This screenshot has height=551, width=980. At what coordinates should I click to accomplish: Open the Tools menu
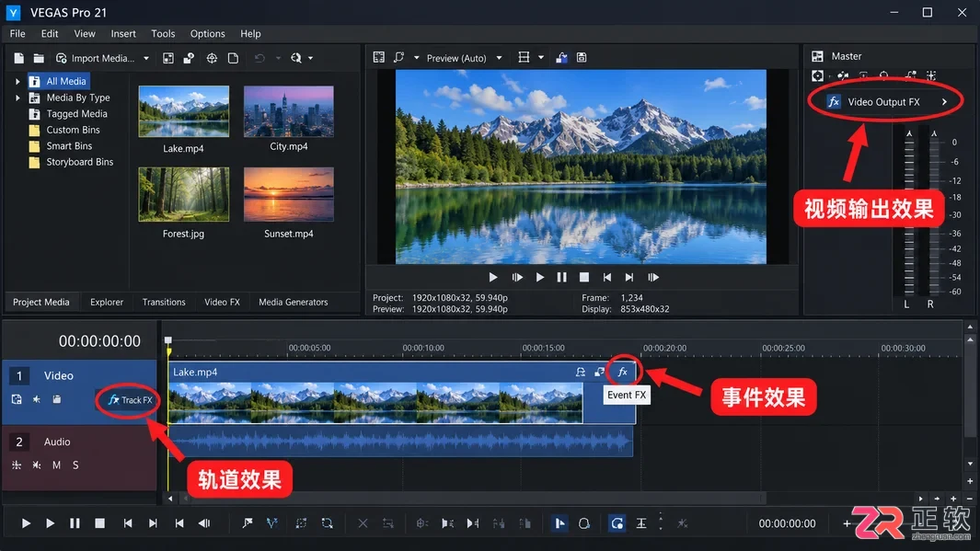click(163, 34)
